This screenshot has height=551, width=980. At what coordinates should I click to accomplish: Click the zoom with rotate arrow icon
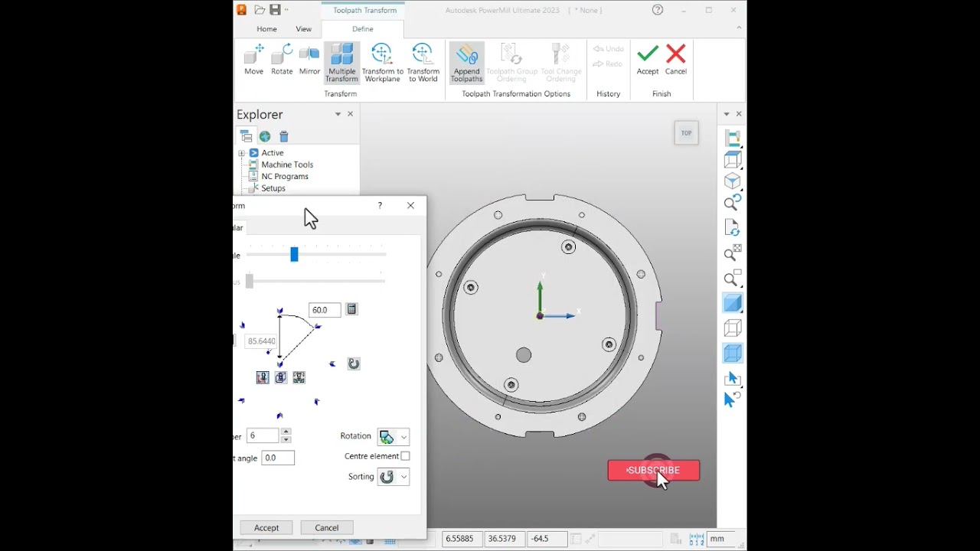pos(733,203)
